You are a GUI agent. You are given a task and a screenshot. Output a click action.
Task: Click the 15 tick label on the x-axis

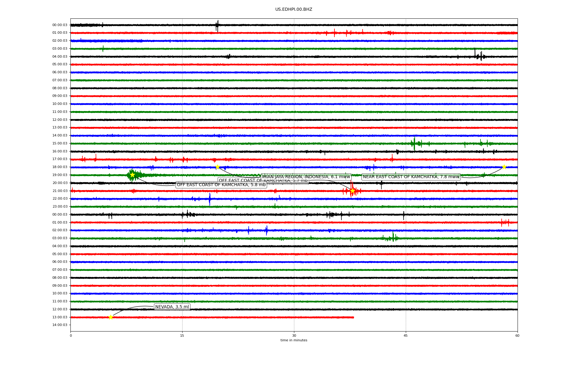pos(182,335)
